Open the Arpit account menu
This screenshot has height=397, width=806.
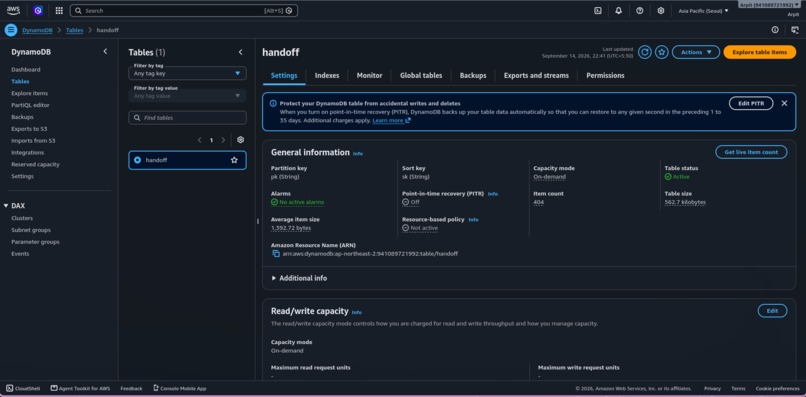point(769,5)
